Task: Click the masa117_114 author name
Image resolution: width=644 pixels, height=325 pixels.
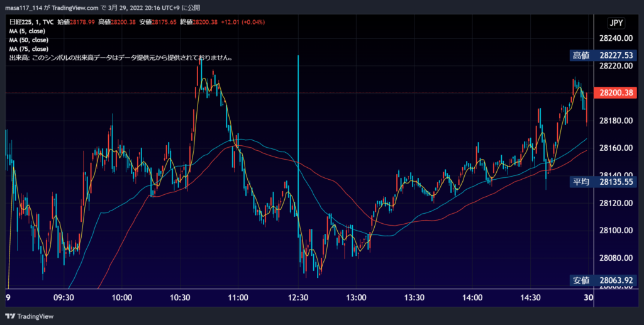Action: (23, 8)
